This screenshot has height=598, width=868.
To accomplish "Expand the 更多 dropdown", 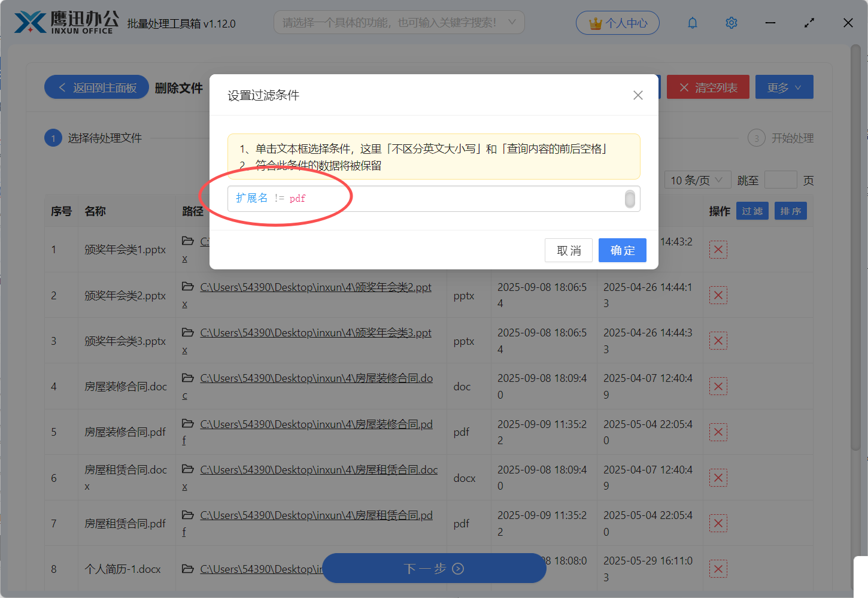I will [784, 87].
